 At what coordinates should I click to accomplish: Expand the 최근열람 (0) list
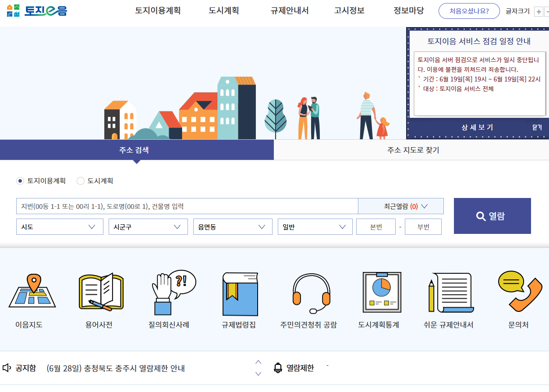[401, 206]
